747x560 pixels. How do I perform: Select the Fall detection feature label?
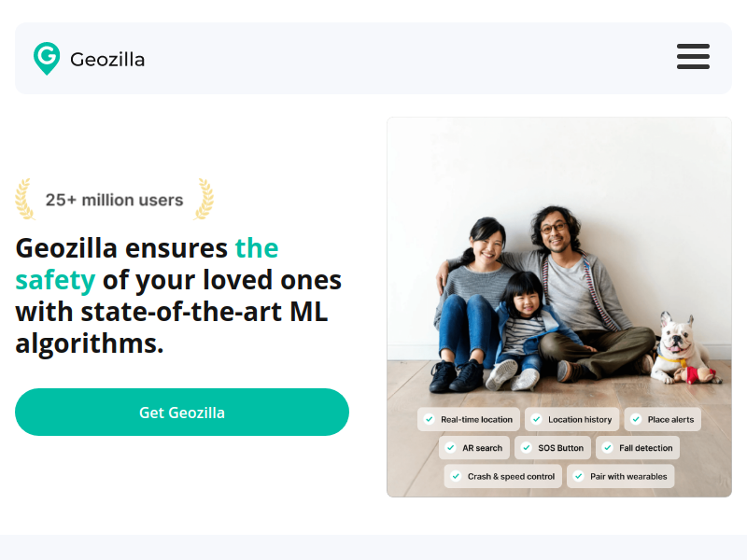pyautogui.click(x=645, y=448)
